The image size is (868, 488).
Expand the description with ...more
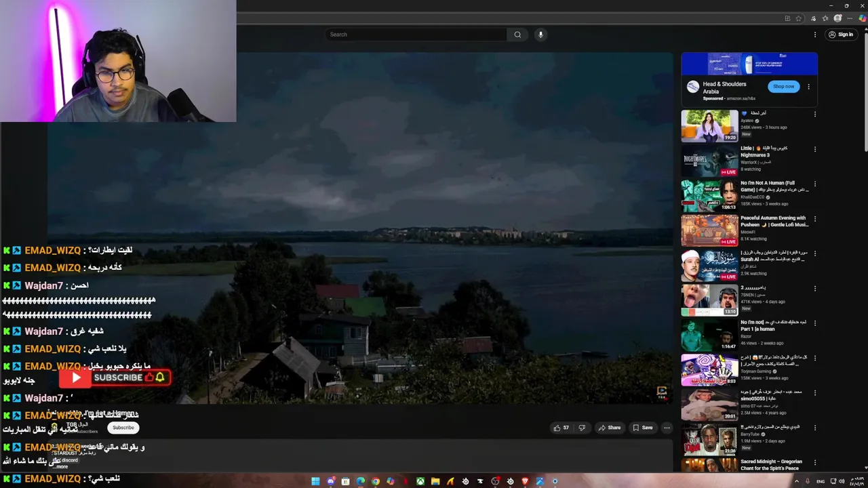tap(61, 467)
